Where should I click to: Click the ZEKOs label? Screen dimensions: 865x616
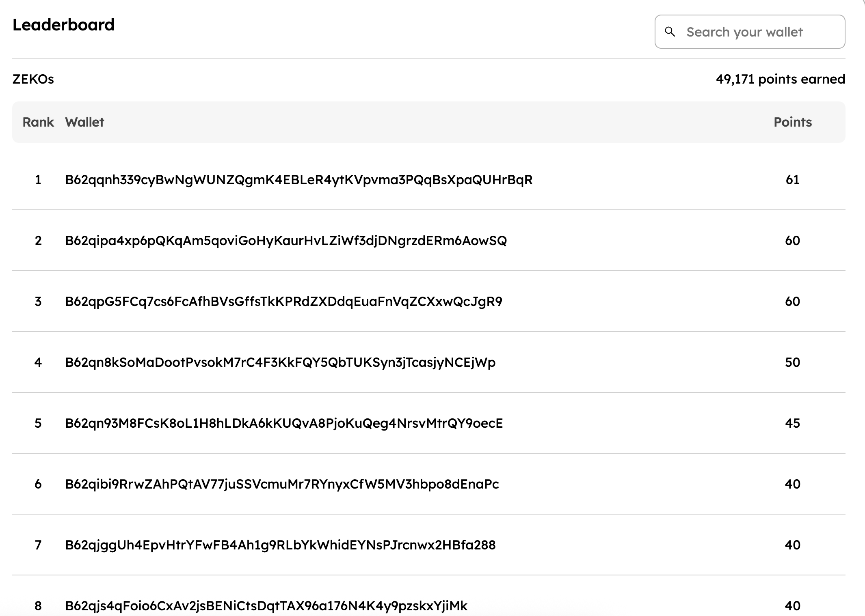pyautogui.click(x=33, y=79)
